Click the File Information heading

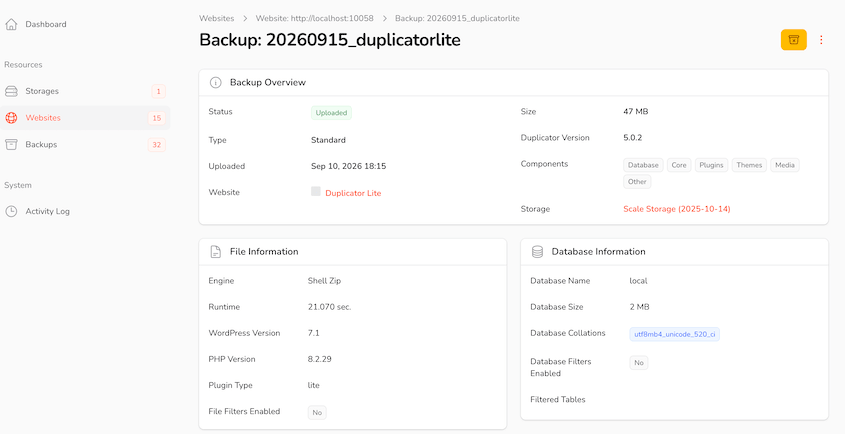coord(264,252)
